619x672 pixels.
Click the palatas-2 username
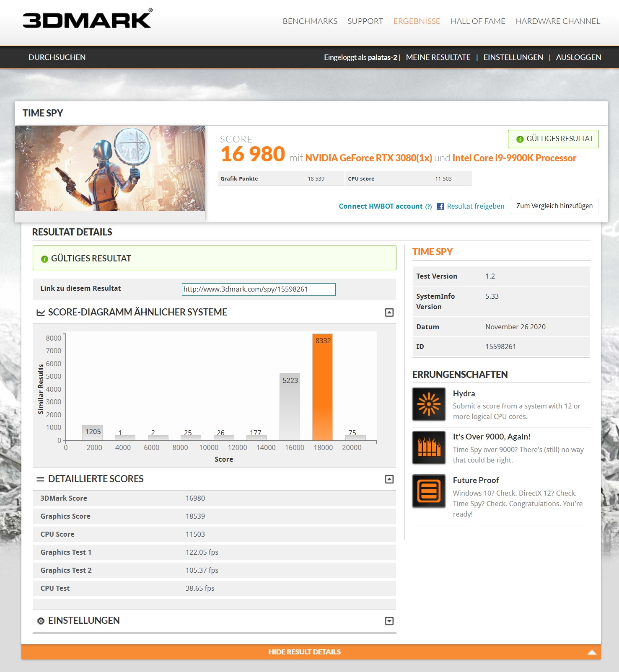[382, 57]
